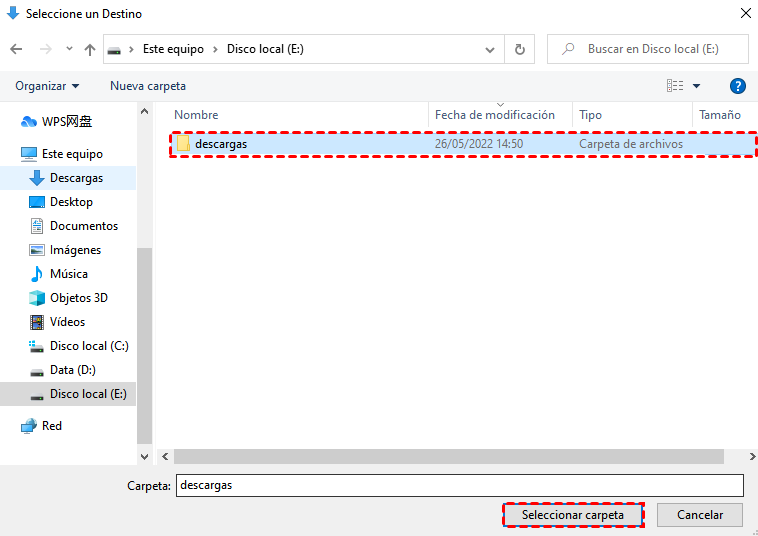Click the Red network icon
The image size is (758, 536).
[29, 426]
